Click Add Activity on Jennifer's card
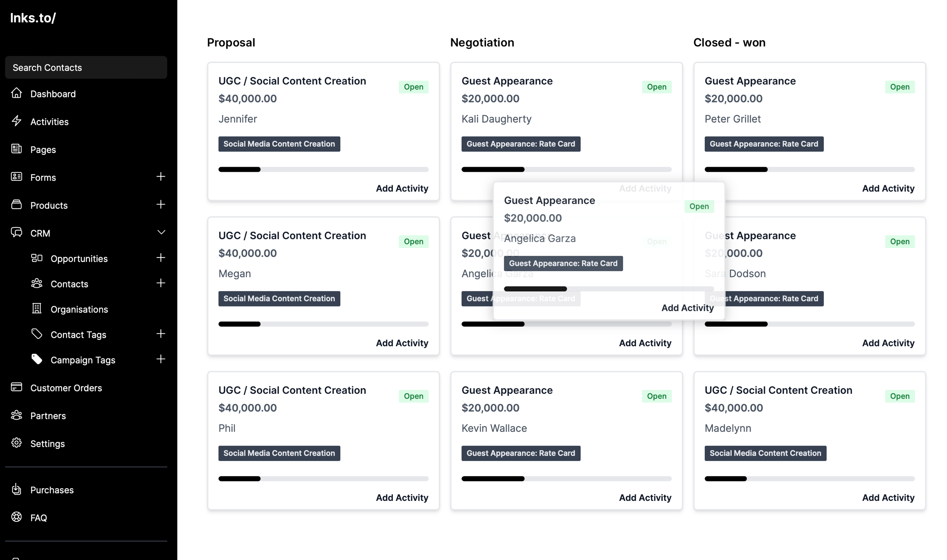 (x=402, y=188)
